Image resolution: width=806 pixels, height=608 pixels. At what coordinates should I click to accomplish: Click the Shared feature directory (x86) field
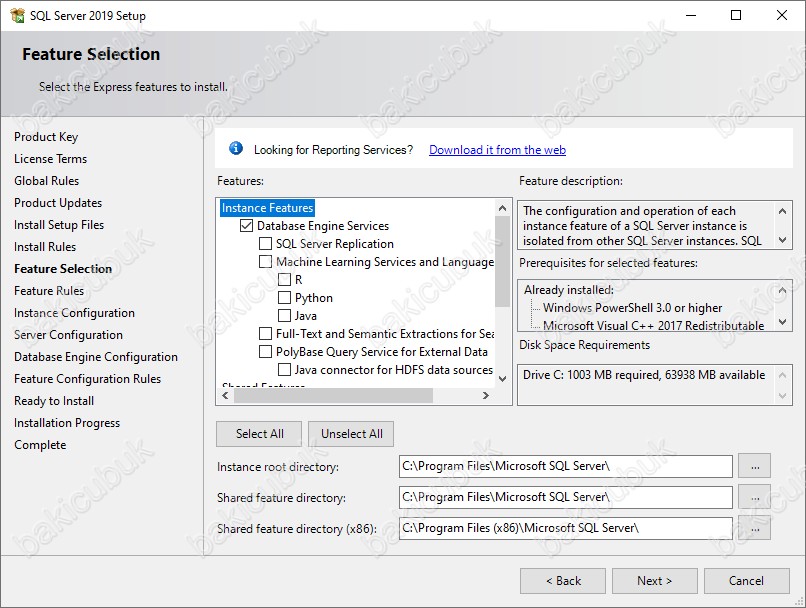coord(565,528)
